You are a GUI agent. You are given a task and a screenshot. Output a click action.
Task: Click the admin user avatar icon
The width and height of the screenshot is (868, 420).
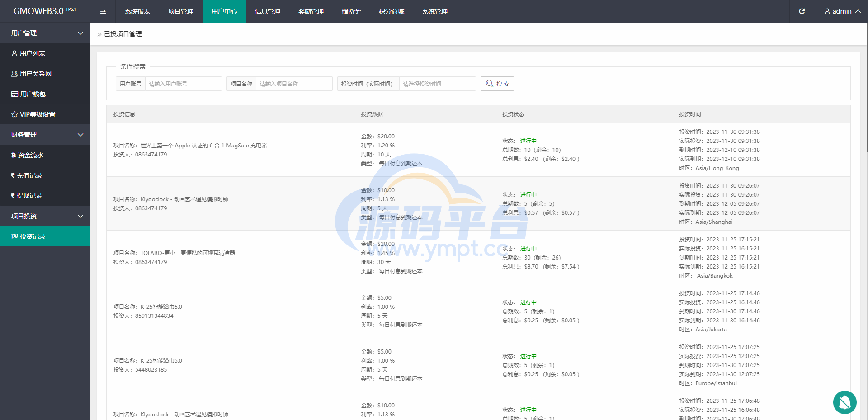coord(827,11)
